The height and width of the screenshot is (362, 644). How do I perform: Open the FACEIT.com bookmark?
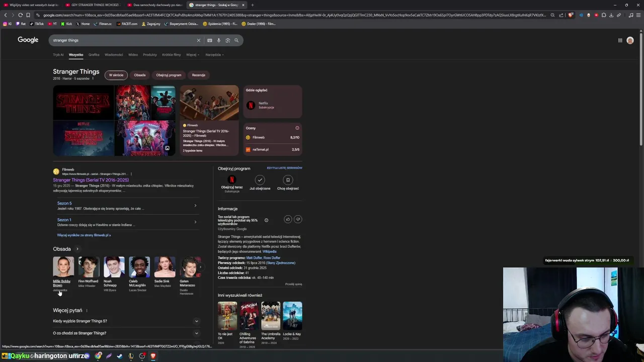(127, 24)
